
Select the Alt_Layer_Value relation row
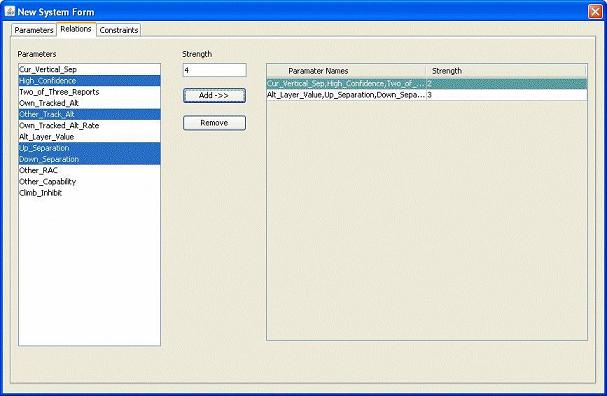(x=427, y=95)
